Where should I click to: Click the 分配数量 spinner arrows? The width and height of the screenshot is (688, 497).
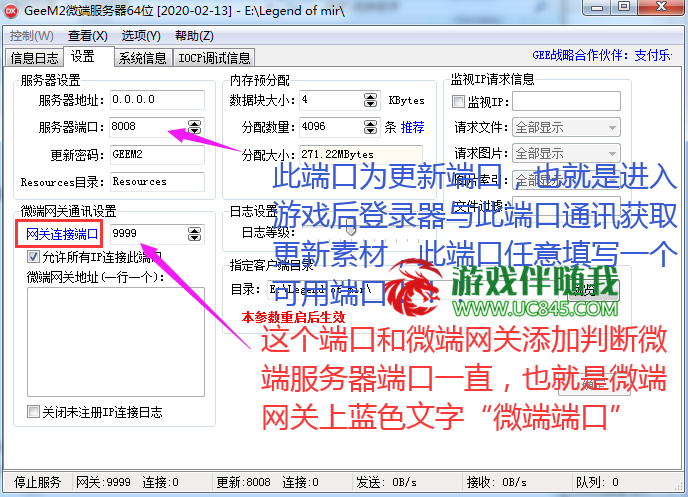click(x=370, y=127)
